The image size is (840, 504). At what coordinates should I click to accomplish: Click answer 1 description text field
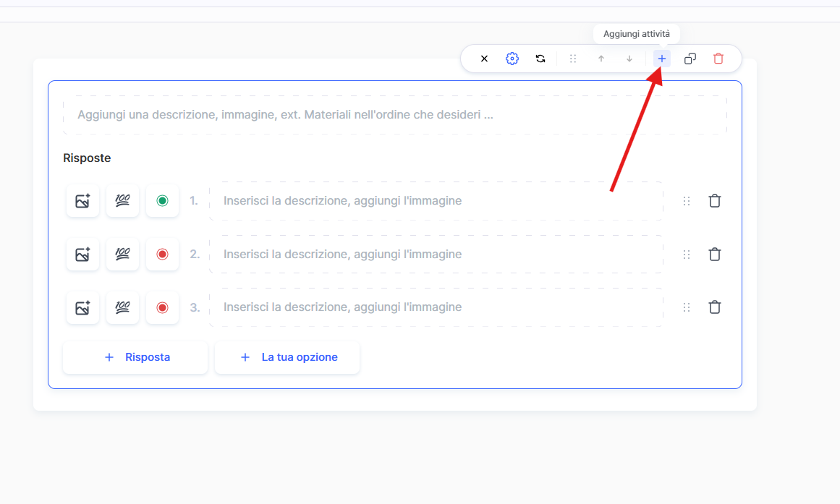[436, 201]
